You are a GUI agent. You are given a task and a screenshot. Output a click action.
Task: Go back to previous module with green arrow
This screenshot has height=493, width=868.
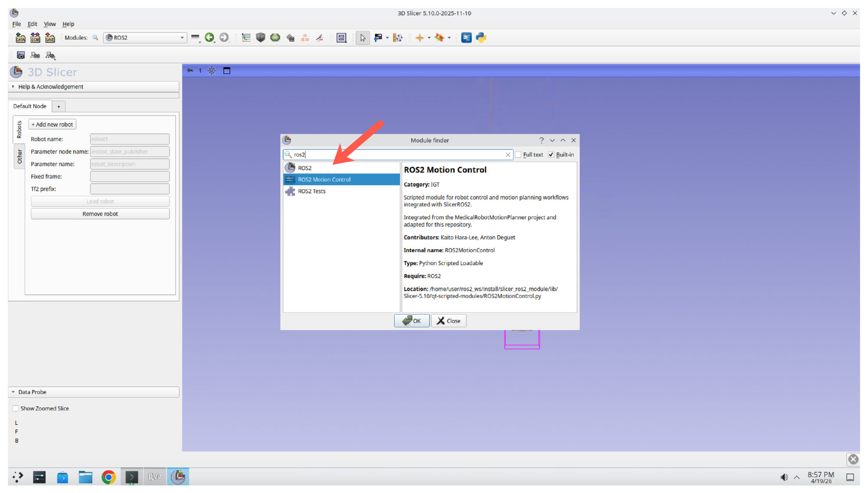pyautogui.click(x=210, y=38)
